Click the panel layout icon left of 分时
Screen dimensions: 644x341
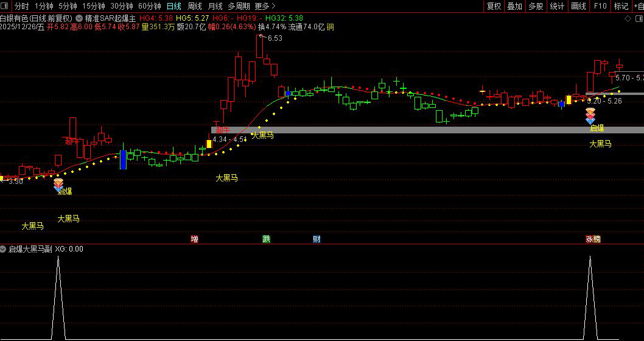pyautogui.click(x=5, y=5)
